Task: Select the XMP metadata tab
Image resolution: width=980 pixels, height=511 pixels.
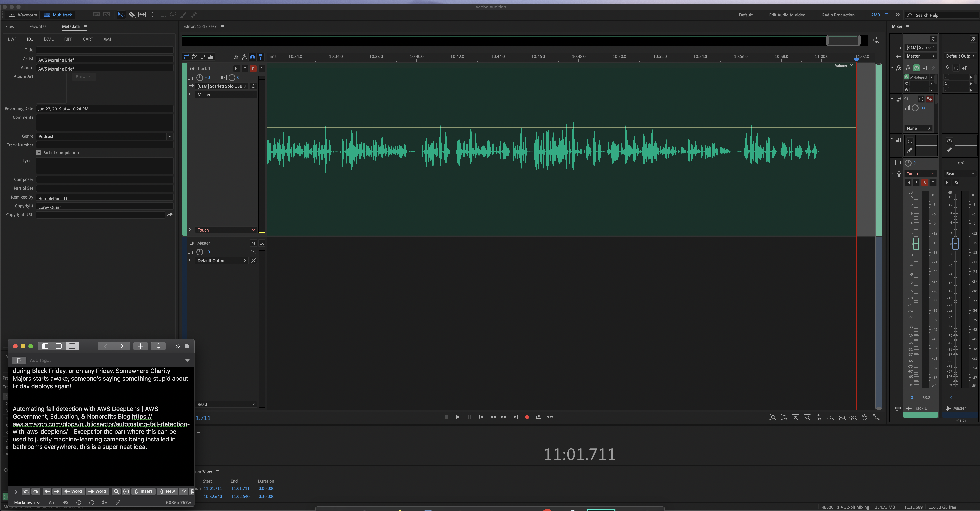Action: pyautogui.click(x=108, y=39)
